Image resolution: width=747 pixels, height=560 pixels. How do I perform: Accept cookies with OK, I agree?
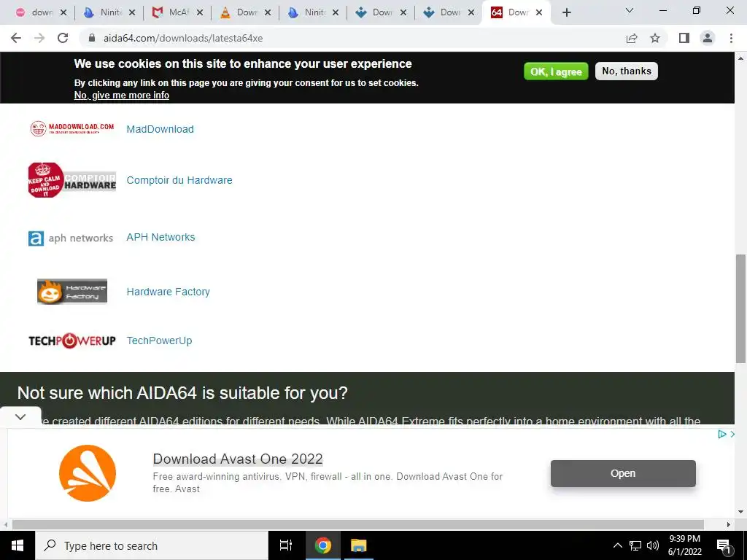coord(556,71)
